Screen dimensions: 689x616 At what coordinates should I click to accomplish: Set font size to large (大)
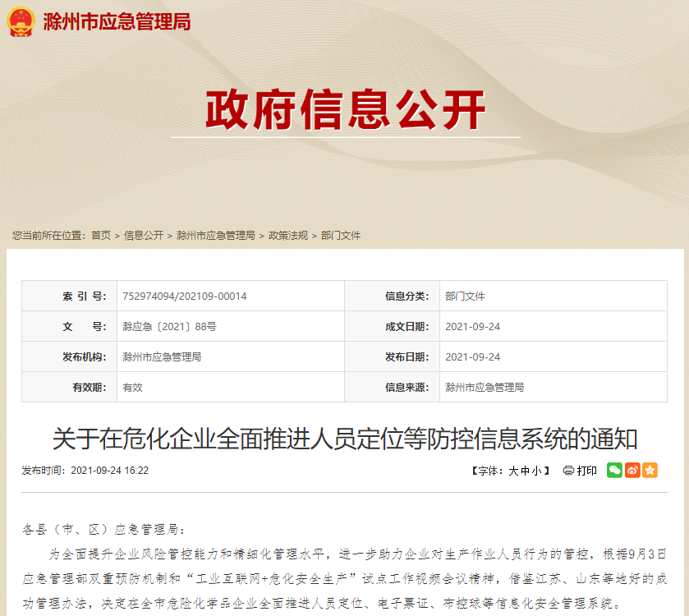click(513, 471)
